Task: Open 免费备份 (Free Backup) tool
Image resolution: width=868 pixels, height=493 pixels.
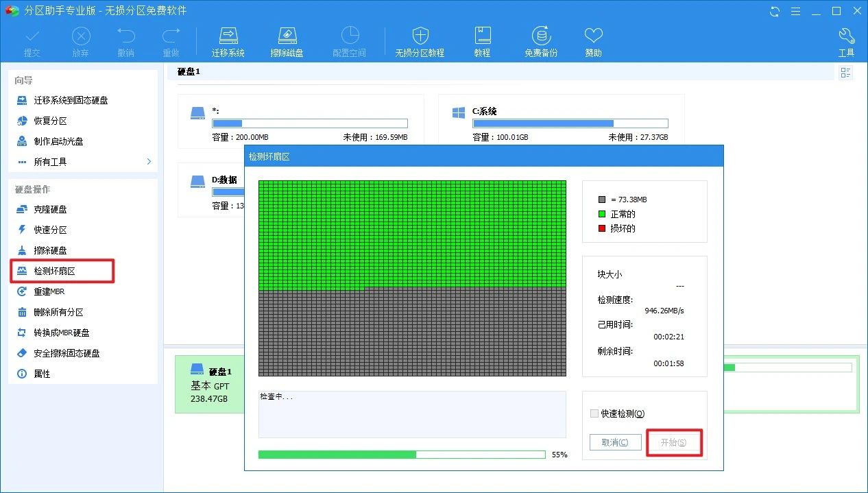Action: pos(541,39)
